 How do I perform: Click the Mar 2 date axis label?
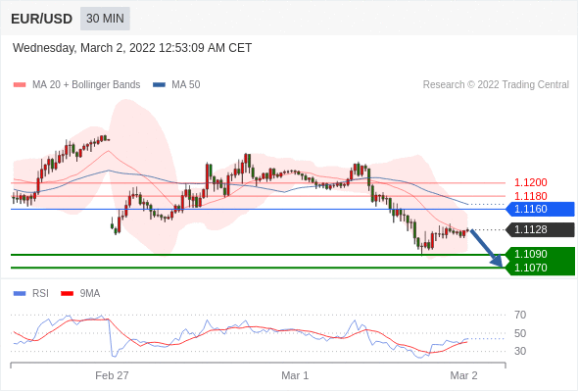click(x=463, y=375)
